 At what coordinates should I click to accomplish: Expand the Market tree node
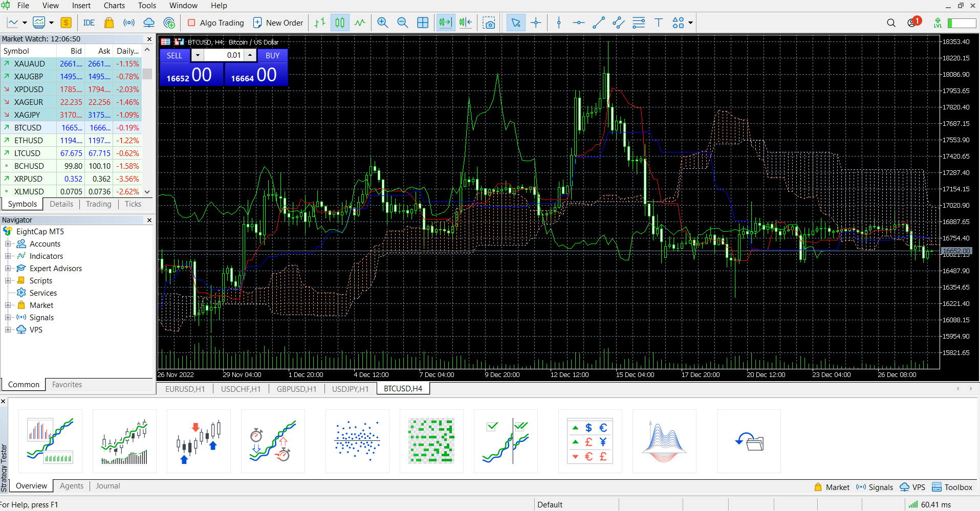point(8,305)
